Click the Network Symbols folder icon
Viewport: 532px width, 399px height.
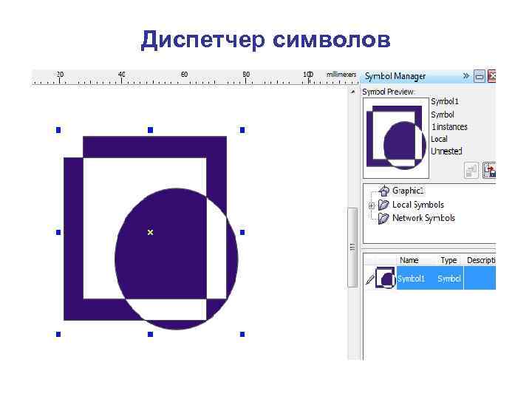383,218
